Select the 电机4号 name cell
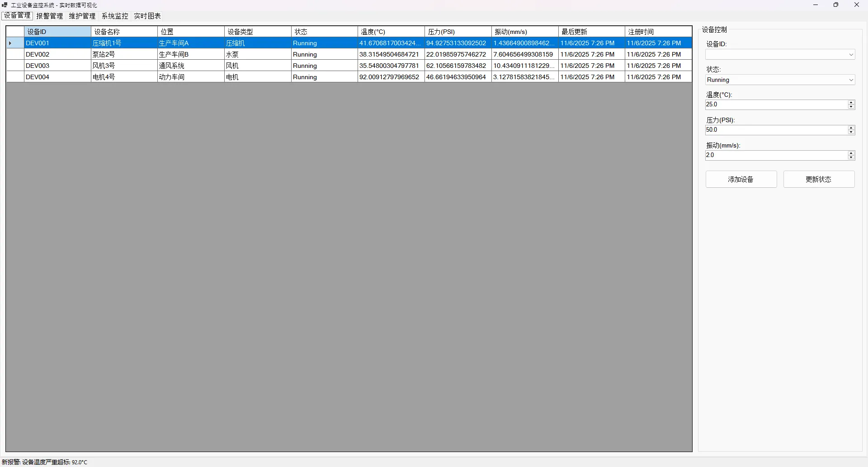This screenshot has width=868, height=467. pyautogui.click(x=124, y=77)
